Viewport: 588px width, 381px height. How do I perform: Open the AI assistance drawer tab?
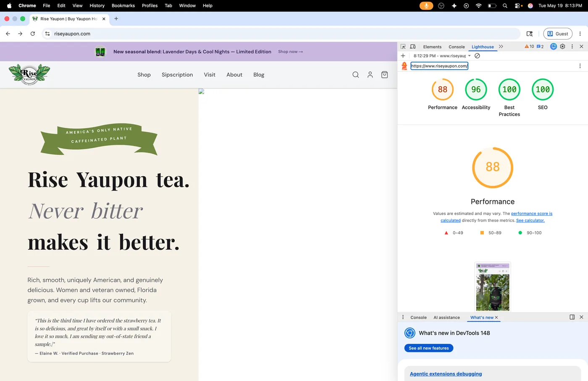[x=446, y=317]
